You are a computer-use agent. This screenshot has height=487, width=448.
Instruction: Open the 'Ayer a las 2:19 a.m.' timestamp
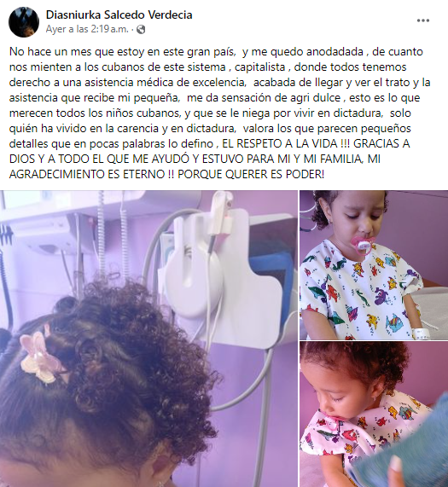coord(87,29)
